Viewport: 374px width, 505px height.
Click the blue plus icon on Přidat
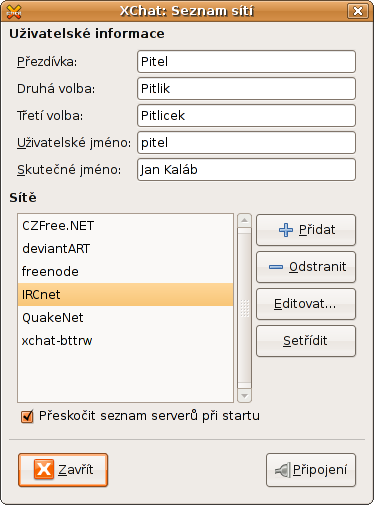[x=286, y=230]
